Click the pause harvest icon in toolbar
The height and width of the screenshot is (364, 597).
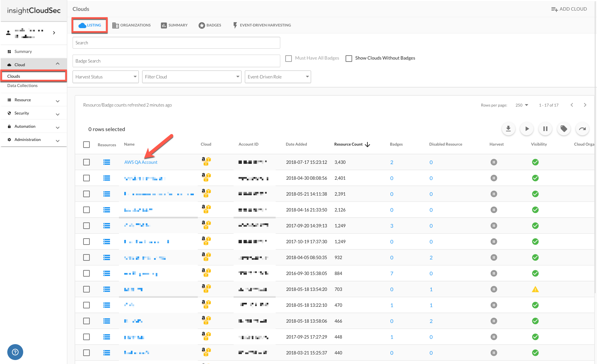(x=545, y=129)
